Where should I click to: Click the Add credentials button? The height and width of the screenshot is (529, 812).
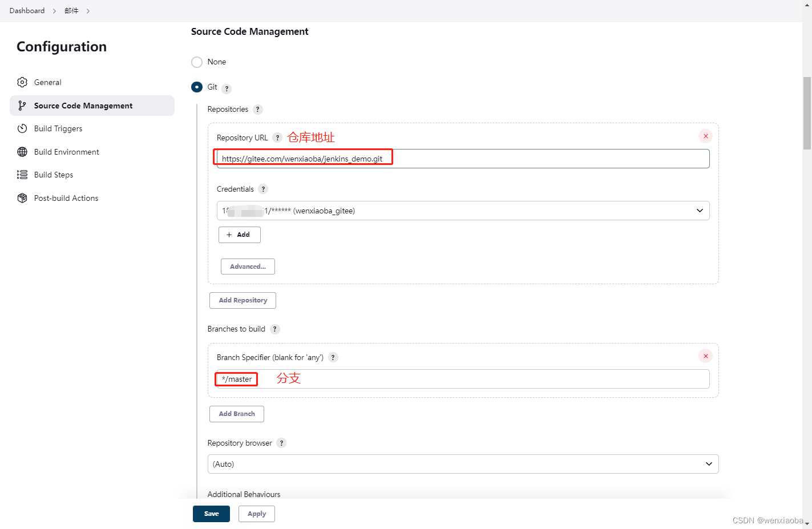[x=240, y=235]
